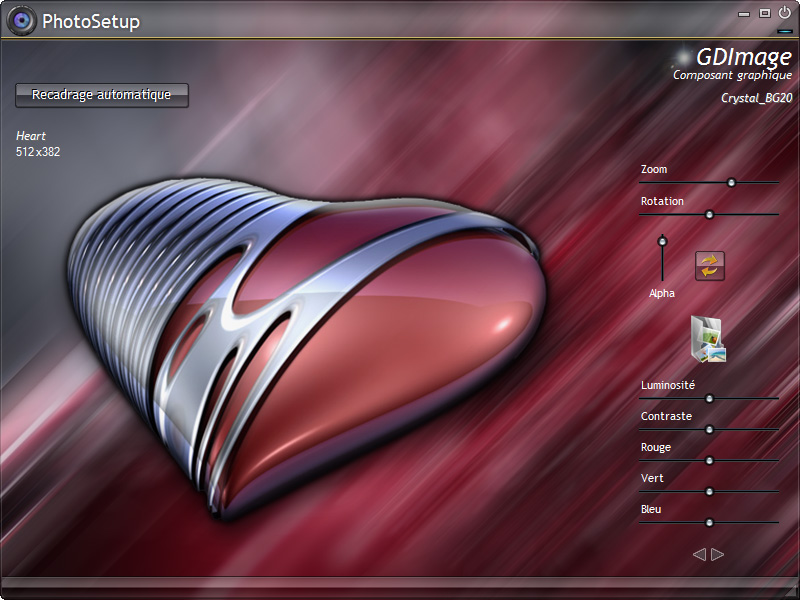Viewport: 800px width, 600px height.
Task: Click the Contraste label
Action: pyautogui.click(x=666, y=416)
